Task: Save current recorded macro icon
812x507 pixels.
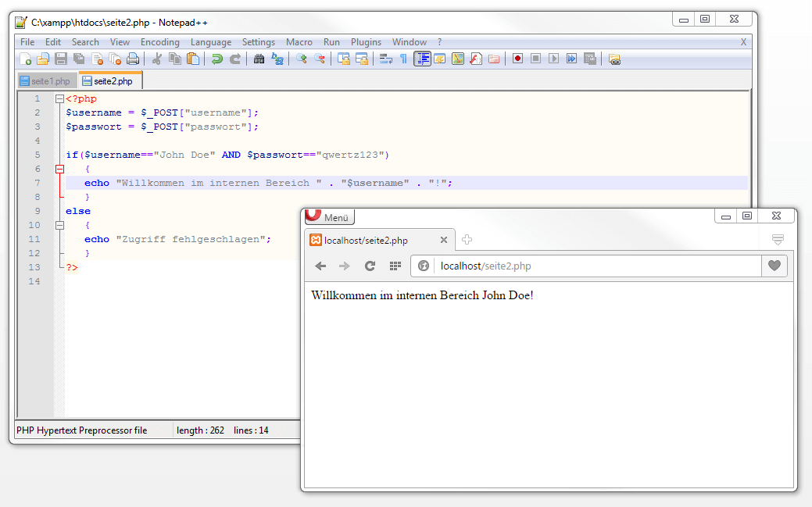Action: click(590, 59)
